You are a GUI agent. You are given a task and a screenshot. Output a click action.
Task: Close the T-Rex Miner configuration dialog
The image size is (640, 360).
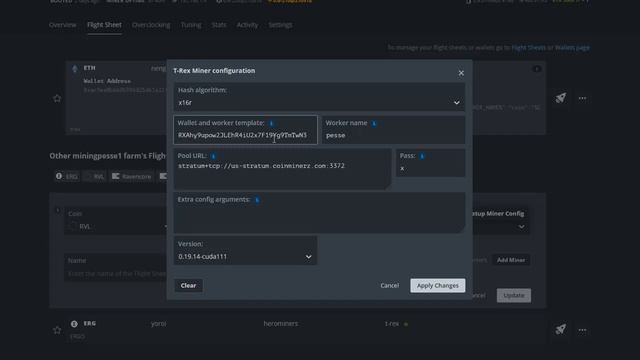tap(461, 73)
